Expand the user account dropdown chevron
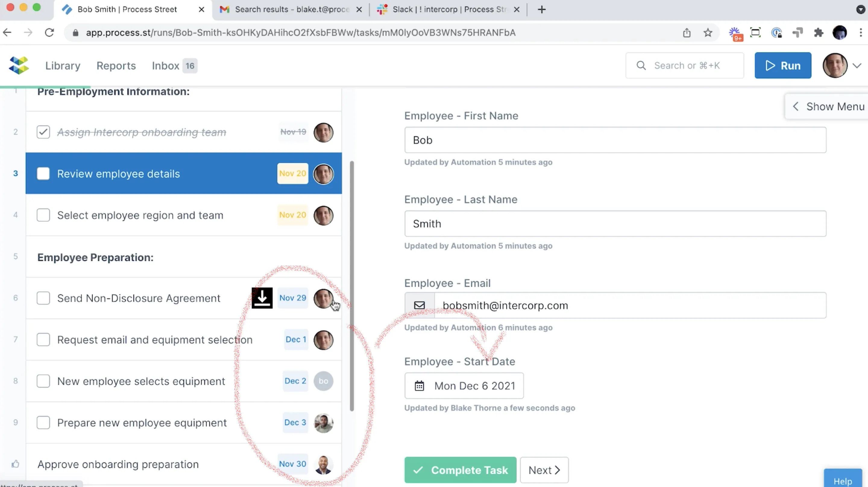The image size is (868, 487). (857, 65)
